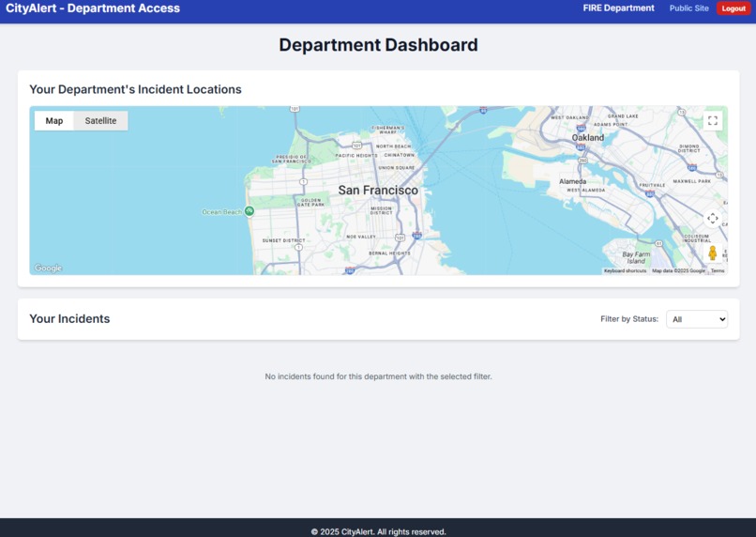
Task: Click the Your Incidents heading
Action: [69, 319]
